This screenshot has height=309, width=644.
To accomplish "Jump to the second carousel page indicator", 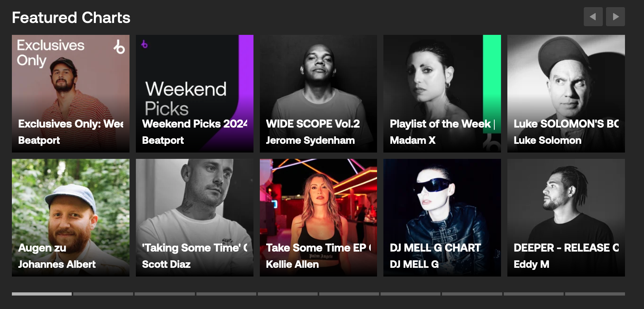I will pos(103,294).
